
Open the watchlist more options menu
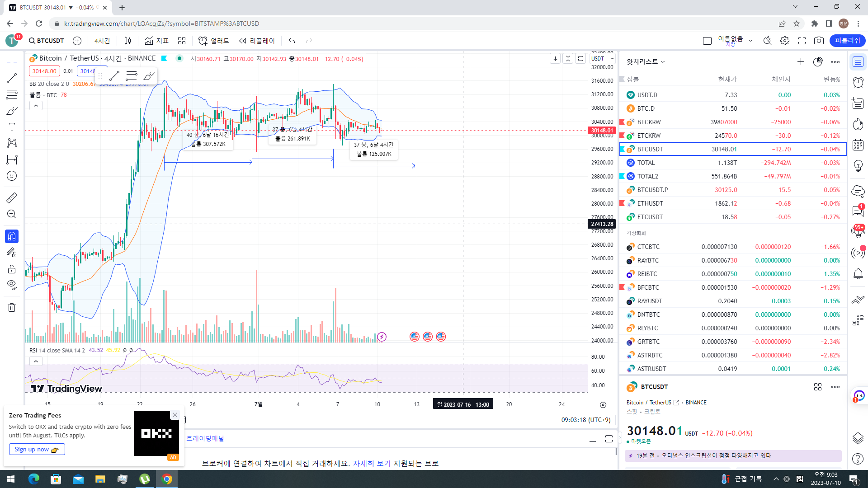point(835,62)
